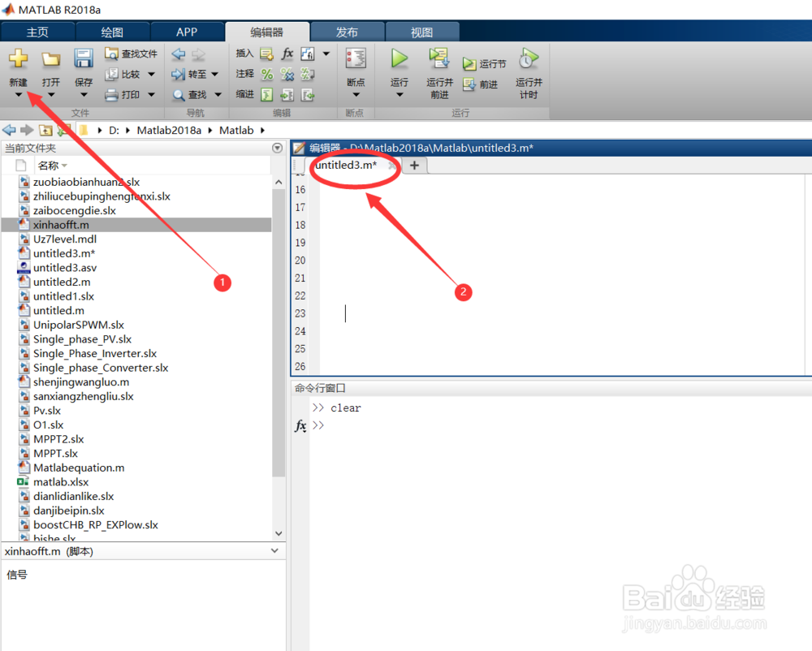Viewport: 812px width, 651px height.
Task: Expand the Find (查找) dropdown arrow
Action: pos(218,95)
